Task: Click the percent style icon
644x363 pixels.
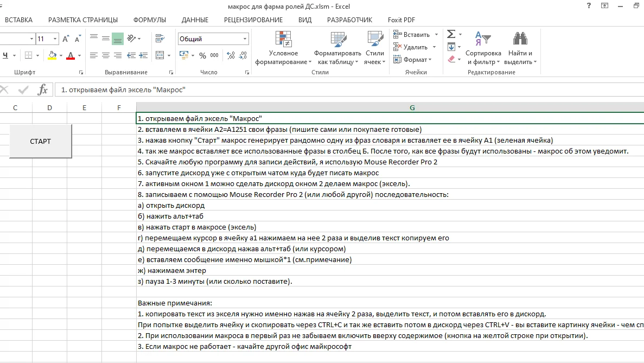Action: click(202, 55)
